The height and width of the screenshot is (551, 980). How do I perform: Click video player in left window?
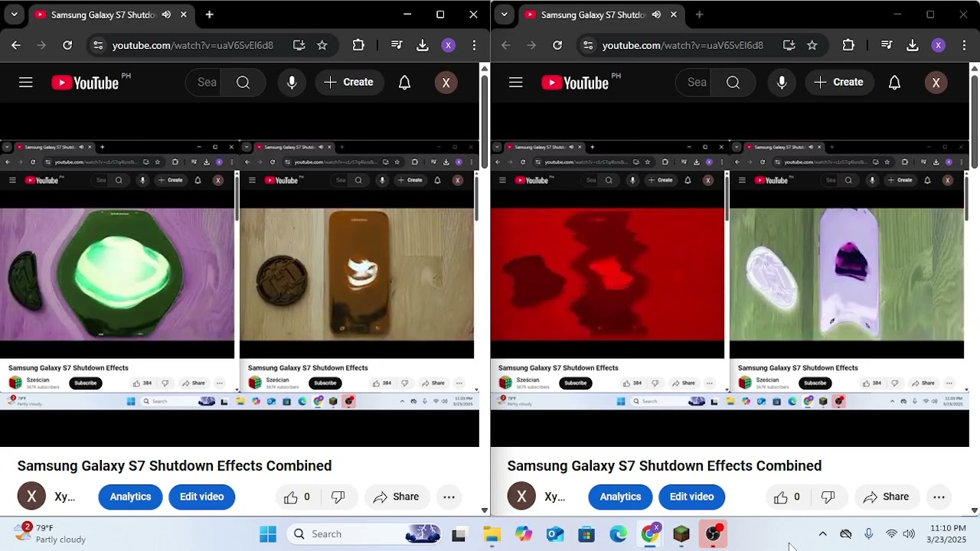click(x=240, y=275)
